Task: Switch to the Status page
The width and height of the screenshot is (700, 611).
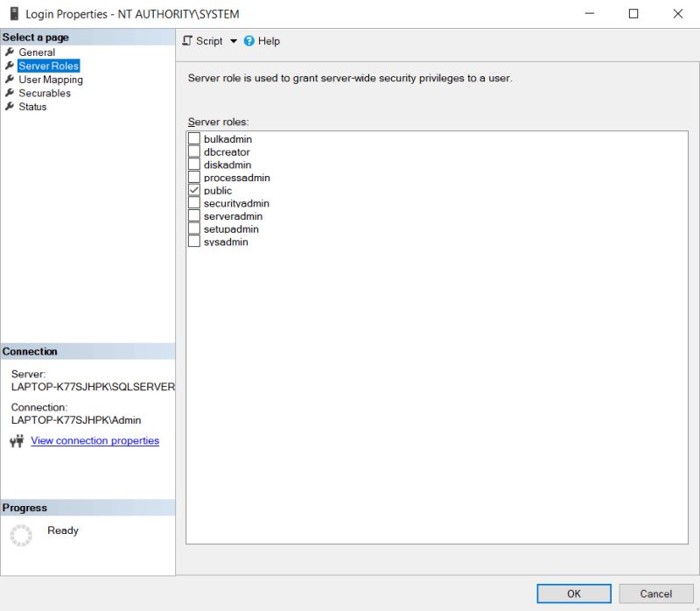Action: coord(32,107)
